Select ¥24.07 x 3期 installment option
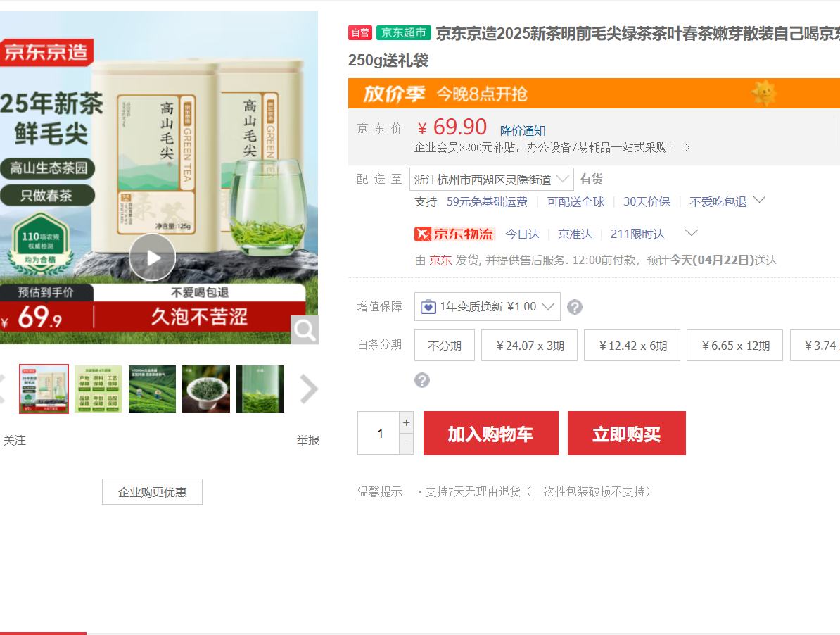The width and height of the screenshot is (840, 635). [530, 346]
